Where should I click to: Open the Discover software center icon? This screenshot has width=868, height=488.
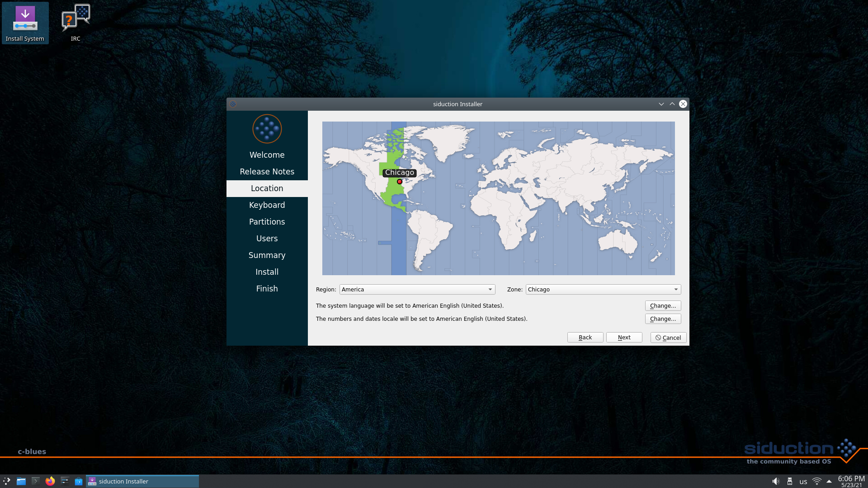[79, 481]
